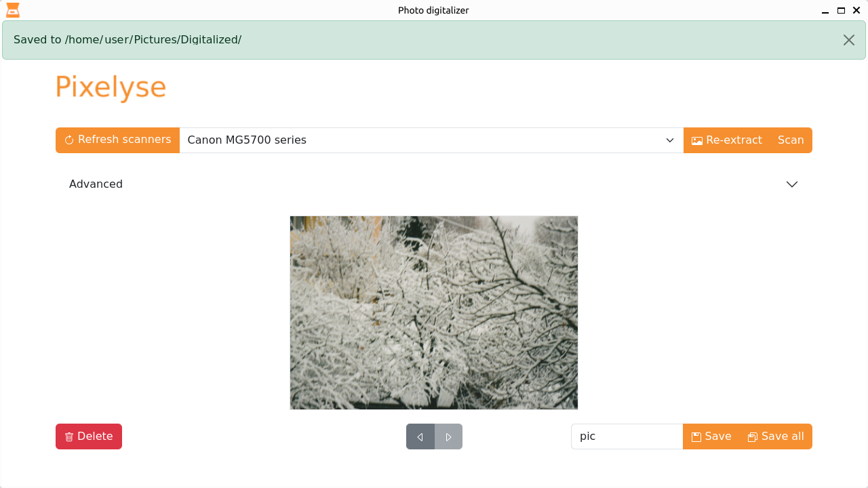The image size is (868, 488).
Task: Click the Pixelyse heading text
Action: (111, 87)
